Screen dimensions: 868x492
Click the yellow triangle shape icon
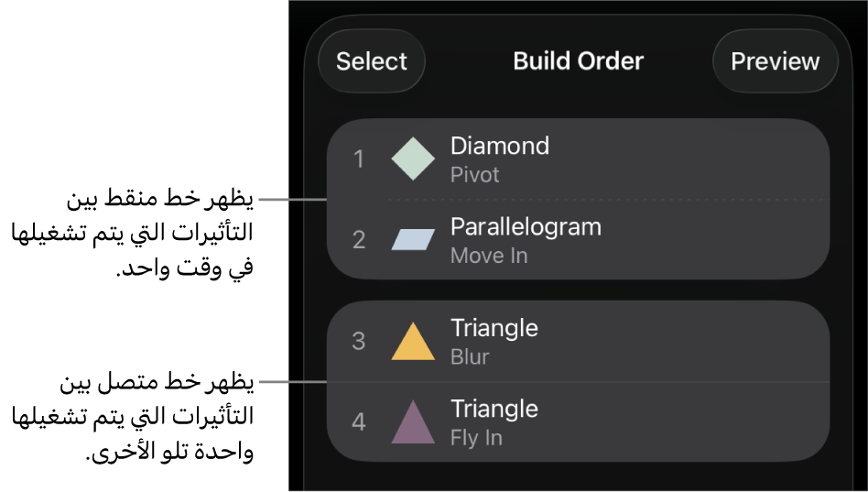(x=413, y=342)
